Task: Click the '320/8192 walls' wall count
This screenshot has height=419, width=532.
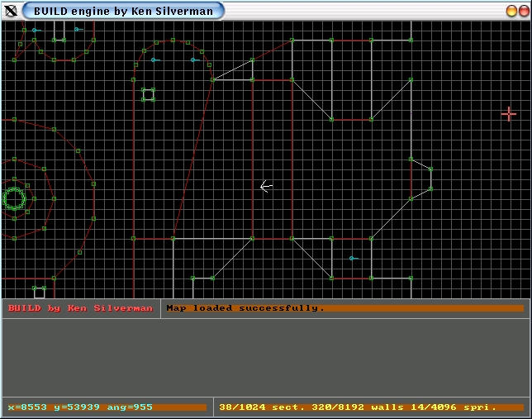Action: 358,407
